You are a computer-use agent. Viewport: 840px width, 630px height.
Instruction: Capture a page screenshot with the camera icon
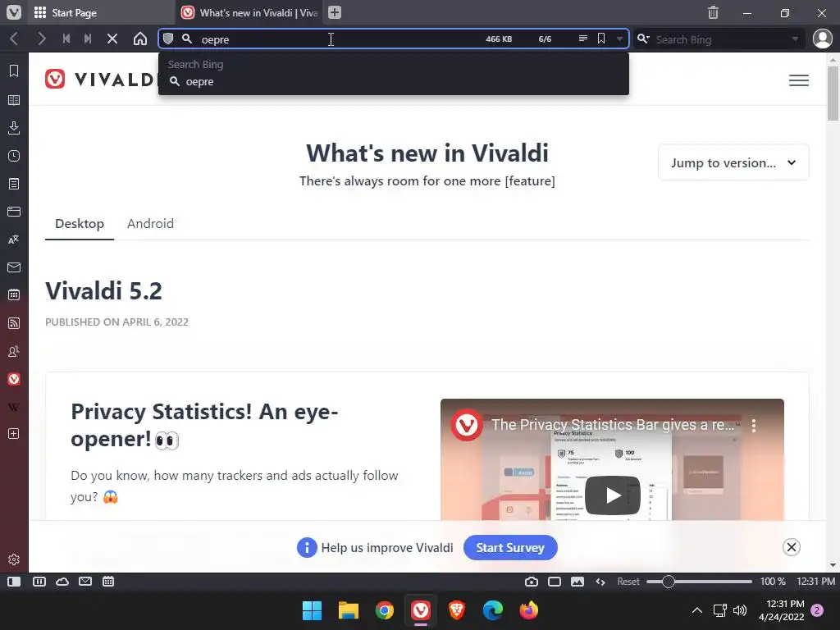[532, 582]
